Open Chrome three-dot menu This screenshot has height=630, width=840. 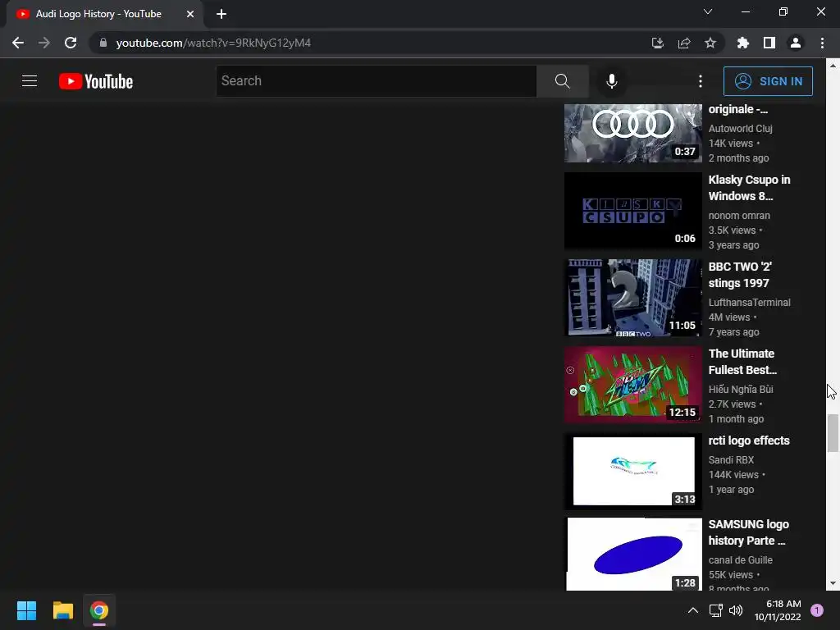coord(822,43)
